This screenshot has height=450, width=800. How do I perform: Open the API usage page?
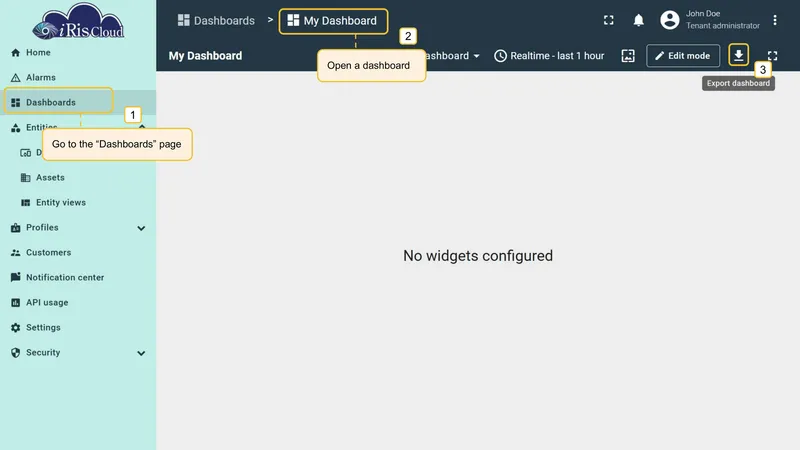coord(78,303)
